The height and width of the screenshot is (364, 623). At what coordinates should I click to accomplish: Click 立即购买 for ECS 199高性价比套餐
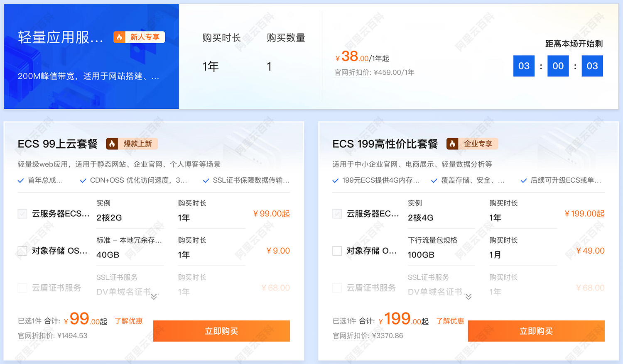[536, 331]
